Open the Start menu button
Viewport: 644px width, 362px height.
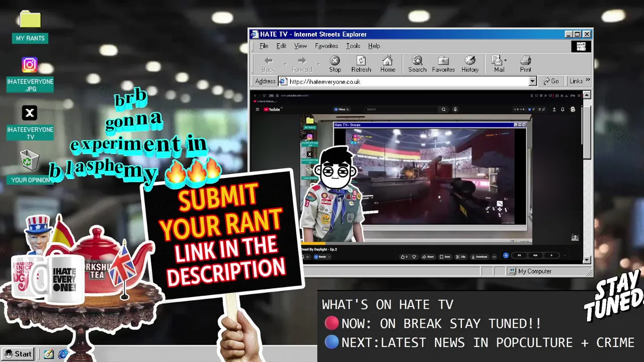pyautogui.click(x=19, y=354)
